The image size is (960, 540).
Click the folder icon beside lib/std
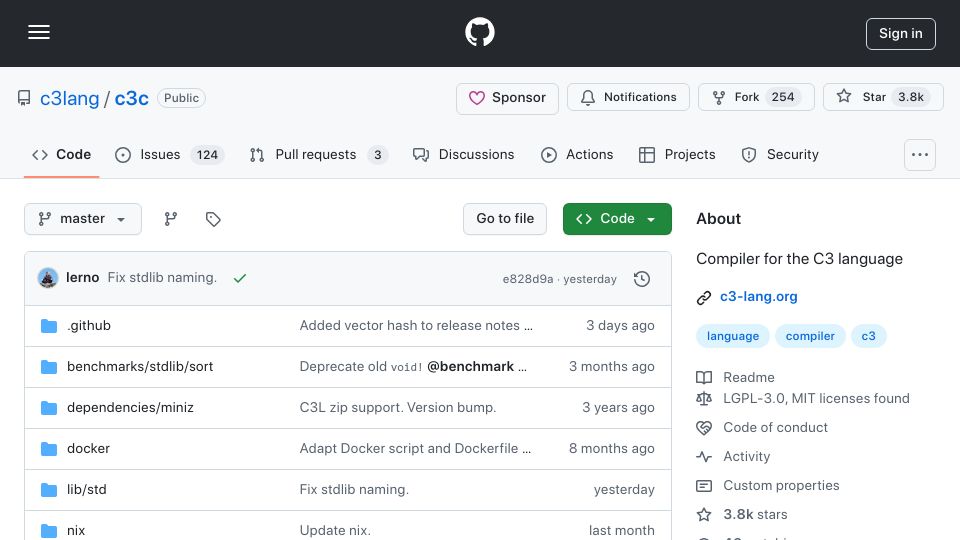click(x=48, y=490)
